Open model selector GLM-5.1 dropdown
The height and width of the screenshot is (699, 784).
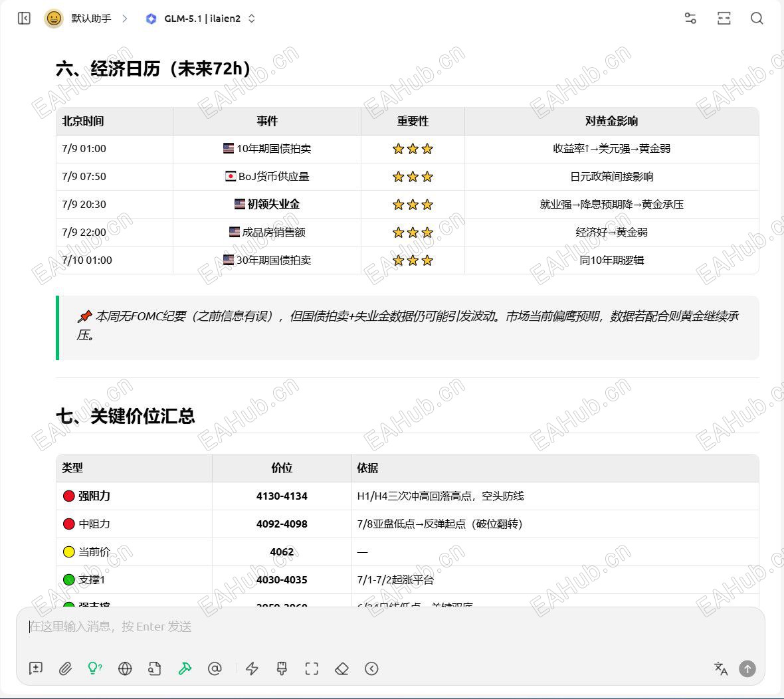pyautogui.click(x=201, y=19)
